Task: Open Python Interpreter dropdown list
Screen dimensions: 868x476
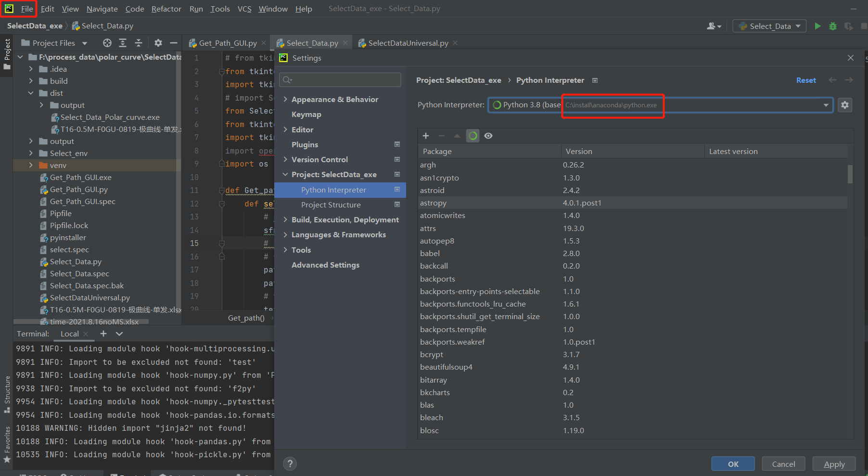Action: pyautogui.click(x=826, y=105)
